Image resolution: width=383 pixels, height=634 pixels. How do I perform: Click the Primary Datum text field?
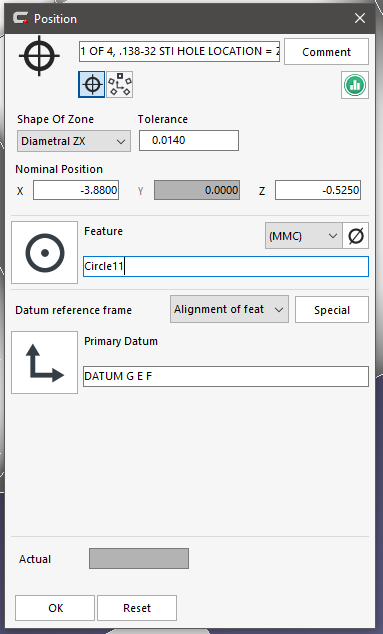pos(226,376)
